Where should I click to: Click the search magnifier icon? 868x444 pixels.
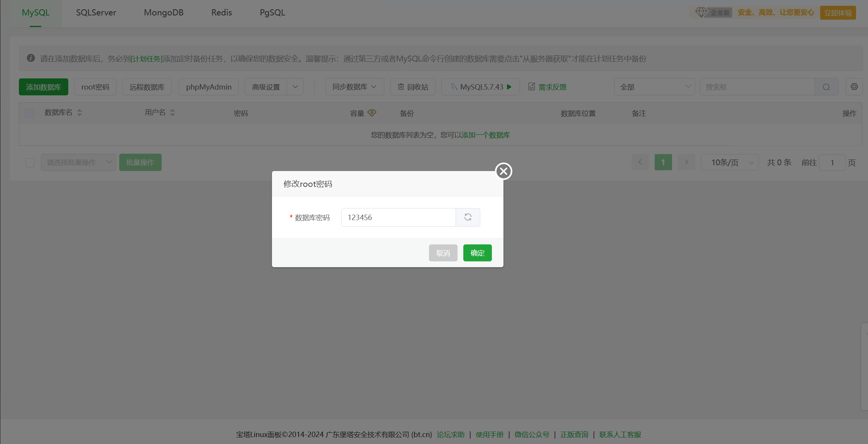pyautogui.click(x=826, y=87)
